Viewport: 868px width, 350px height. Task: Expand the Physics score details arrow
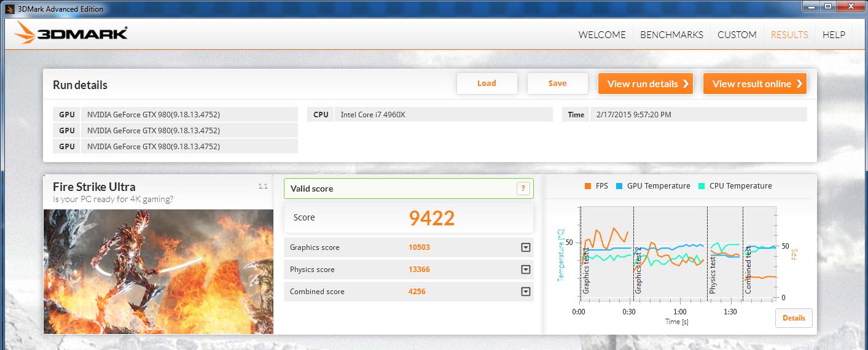pos(525,270)
